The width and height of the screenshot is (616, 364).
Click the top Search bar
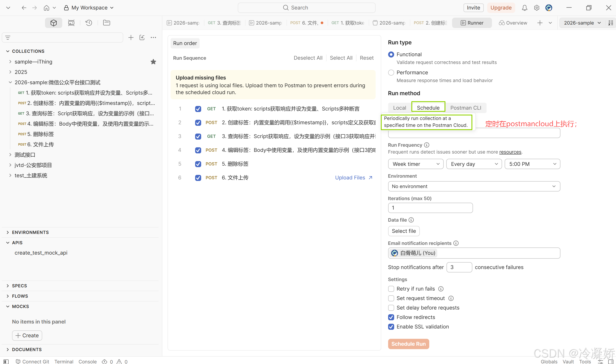coord(306,8)
